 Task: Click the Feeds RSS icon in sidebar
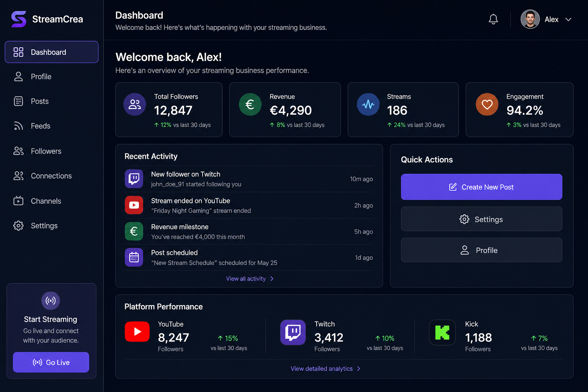tap(18, 126)
